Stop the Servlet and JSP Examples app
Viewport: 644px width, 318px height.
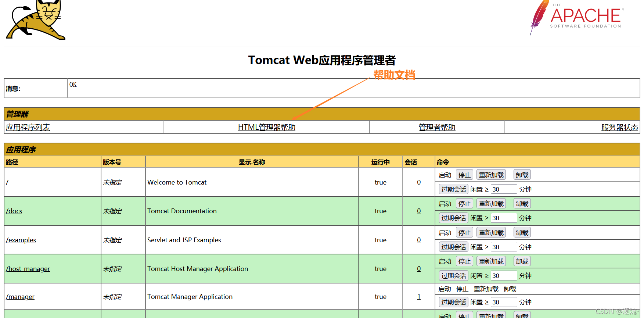(x=464, y=233)
